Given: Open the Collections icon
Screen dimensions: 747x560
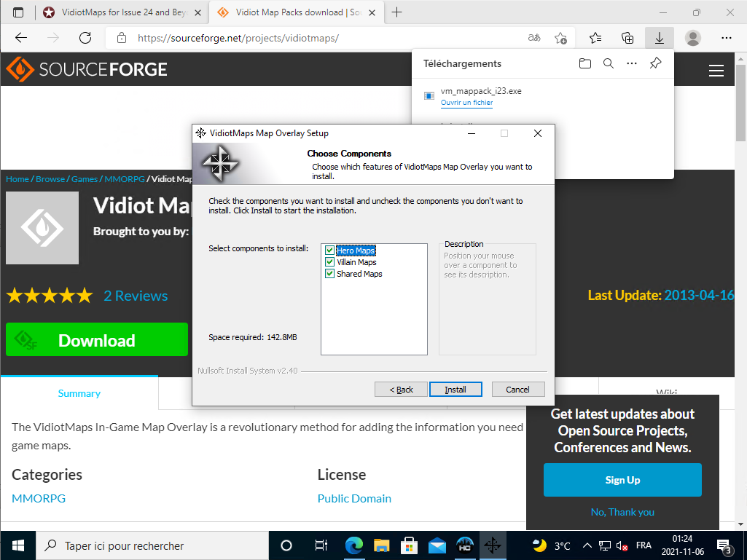Looking at the screenshot, I should [627, 38].
